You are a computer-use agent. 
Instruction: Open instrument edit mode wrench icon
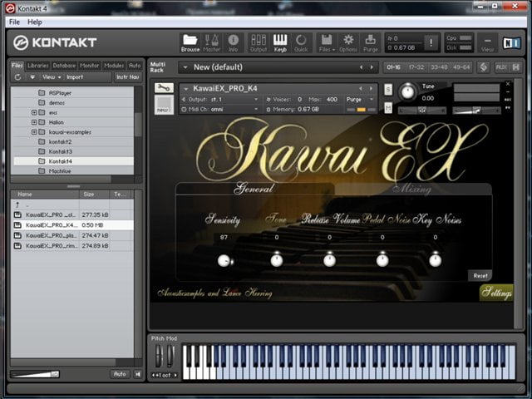point(164,88)
